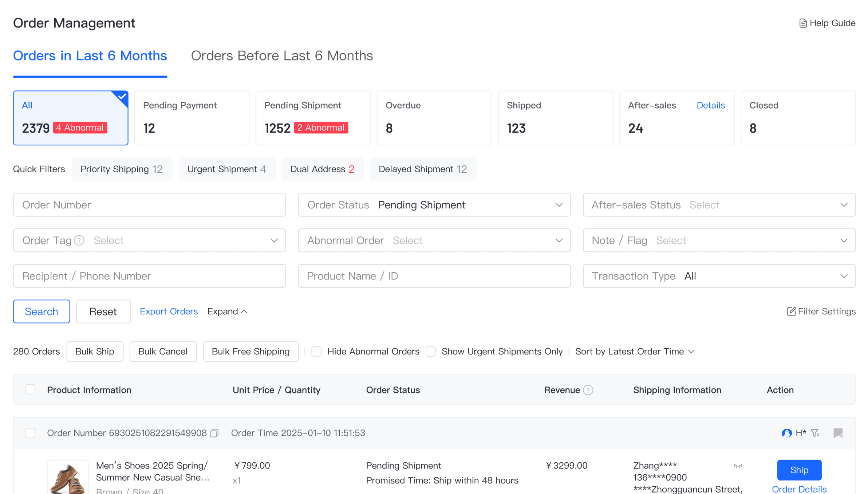868x494 pixels.
Task: Open buyer chat via blue bird icon
Action: 786,433
